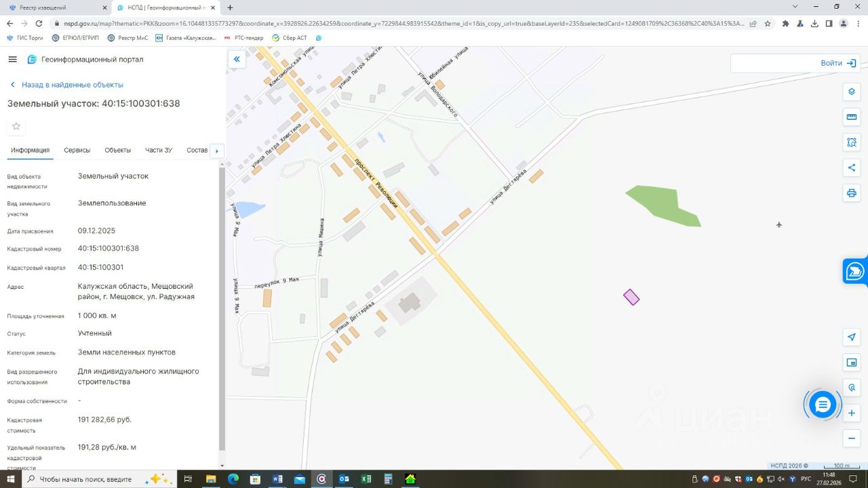
Task: Open the map layers panel
Action: [x=852, y=92]
